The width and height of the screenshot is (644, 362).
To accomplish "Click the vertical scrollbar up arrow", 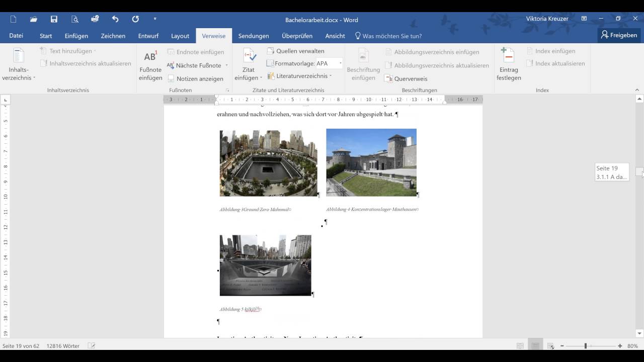I will pos(639,99).
